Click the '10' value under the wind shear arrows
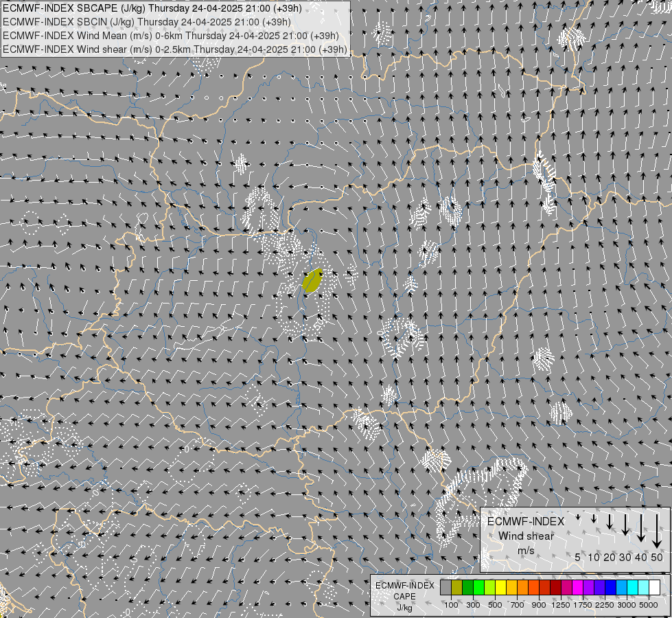This screenshot has height=618, width=672. coord(594,557)
